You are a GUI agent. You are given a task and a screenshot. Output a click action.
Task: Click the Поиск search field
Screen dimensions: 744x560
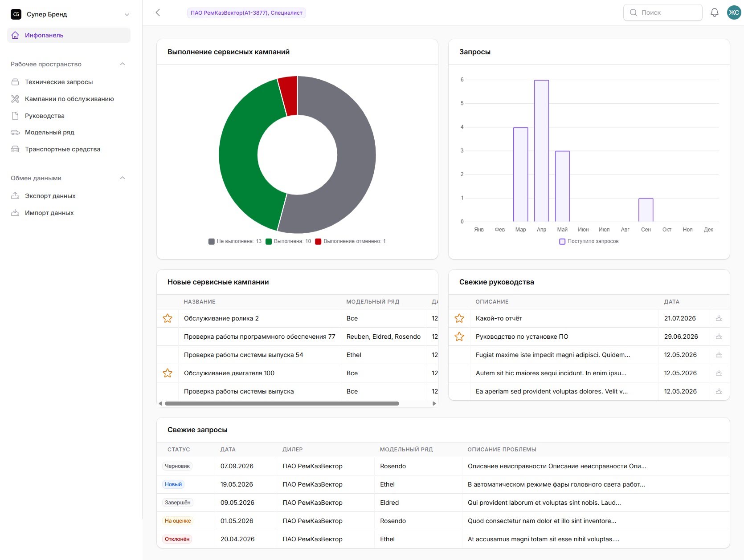pyautogui.click(x=662, y=12)
